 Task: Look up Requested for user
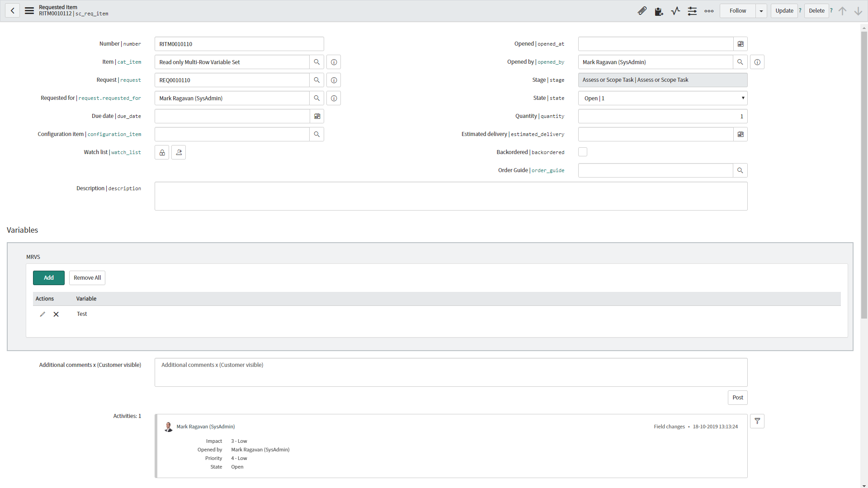coord(317,98)
